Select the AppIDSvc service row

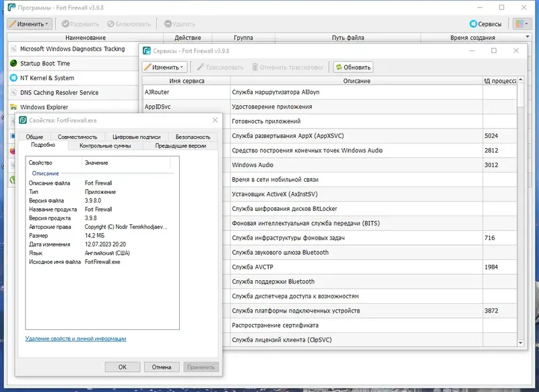click(329, 107)
